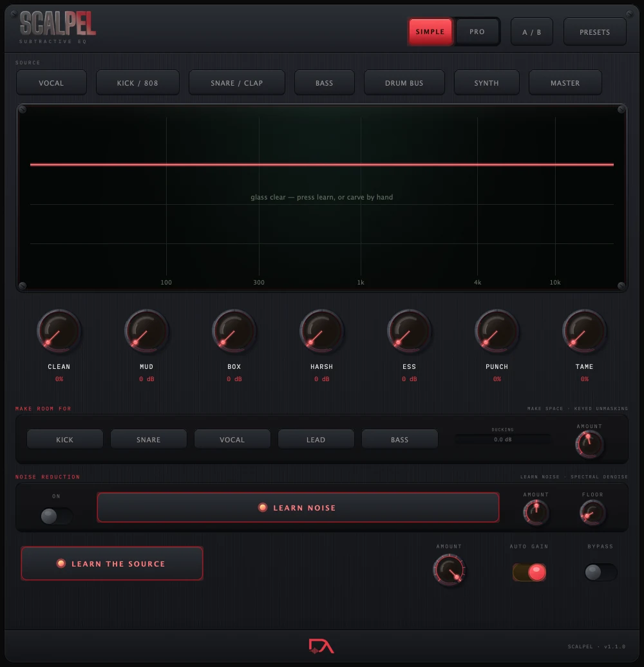The width and height of the screenshot is (644, 667).
Task: Click the BOX knob
Action: click(234, 332)
